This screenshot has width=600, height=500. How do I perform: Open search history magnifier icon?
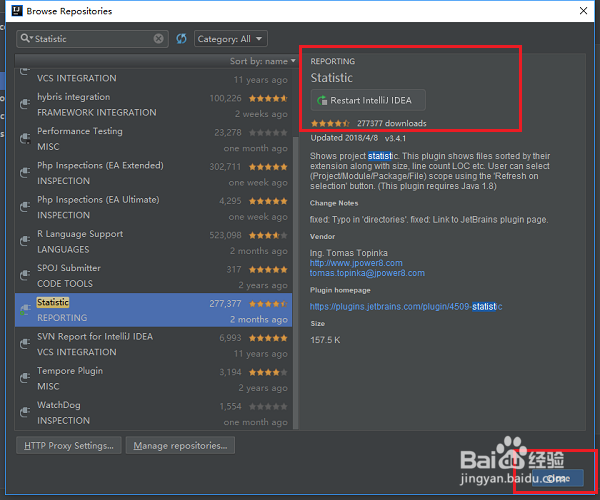(26, 38)
